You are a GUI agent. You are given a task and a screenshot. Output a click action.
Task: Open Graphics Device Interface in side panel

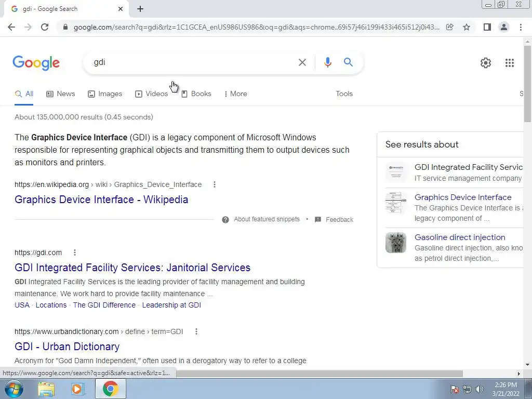click(463, 197)
